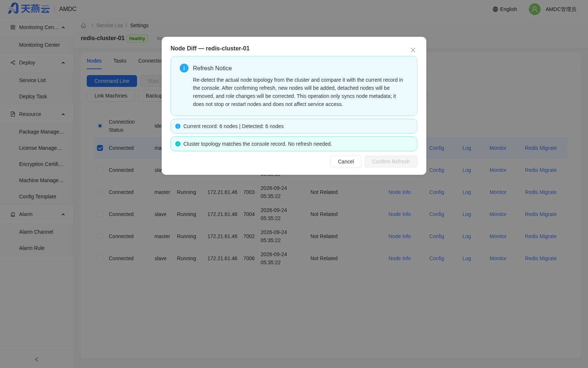Close the Node Diff dialog with X
Screen dimensions: 588x368
413,50
